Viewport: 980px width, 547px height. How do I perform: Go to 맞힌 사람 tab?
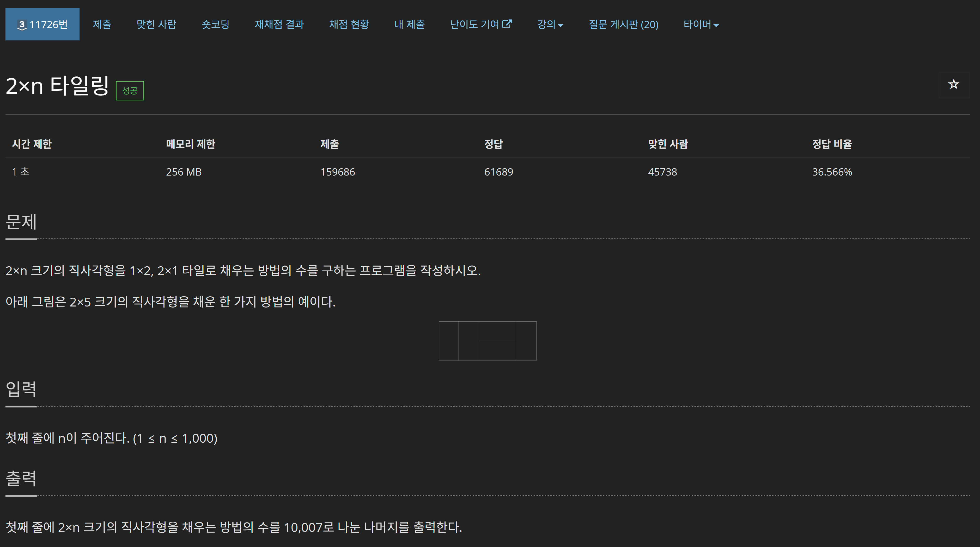point(156,24)
